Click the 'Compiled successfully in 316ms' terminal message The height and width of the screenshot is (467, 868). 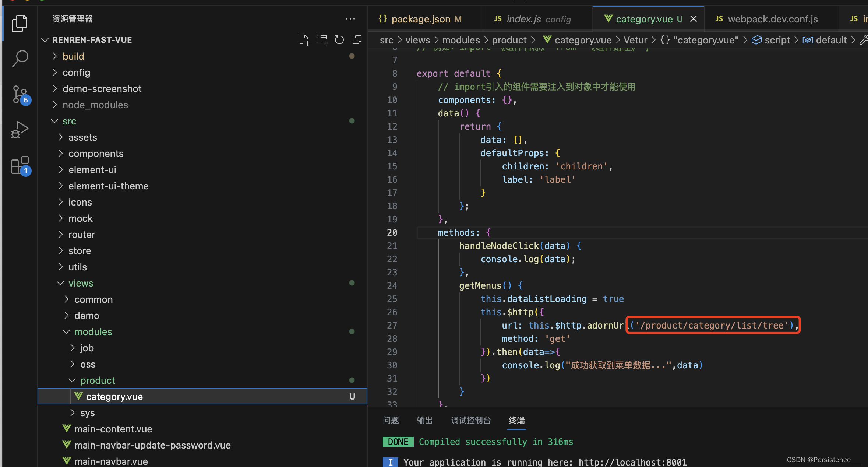[496, 442]
